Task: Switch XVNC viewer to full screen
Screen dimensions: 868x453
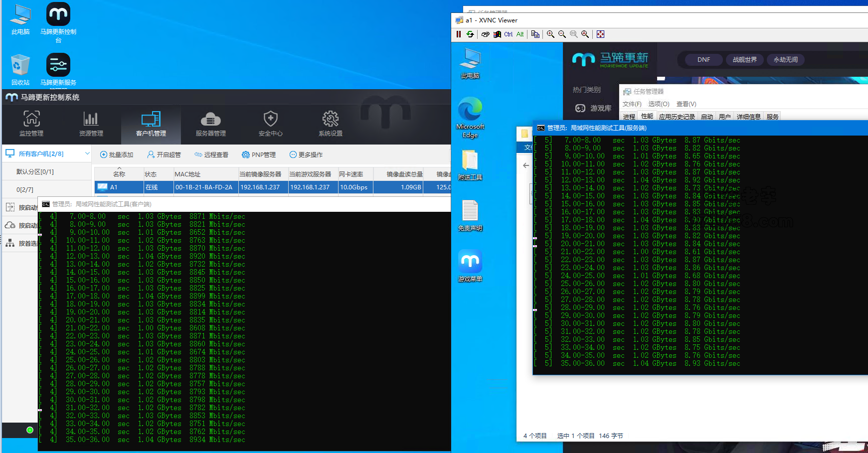Action: point(601,34)
